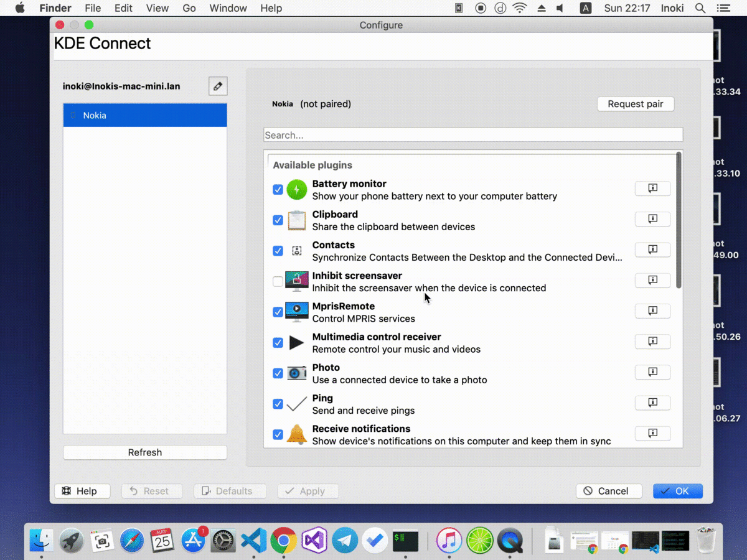This screenshot has width=747, height=560.
Task: Open Battery monitor plugin info button
Action: [652, 189]
